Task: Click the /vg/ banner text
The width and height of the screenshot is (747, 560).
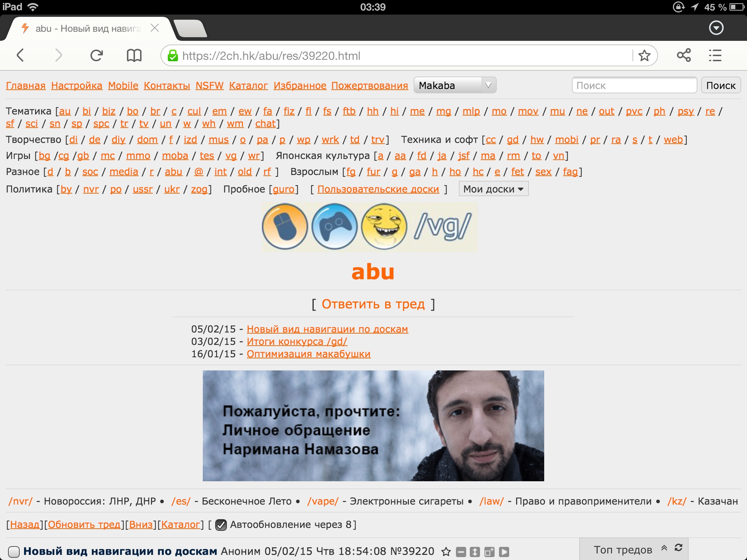Action: pyautogui.click(x=443, y=227)
